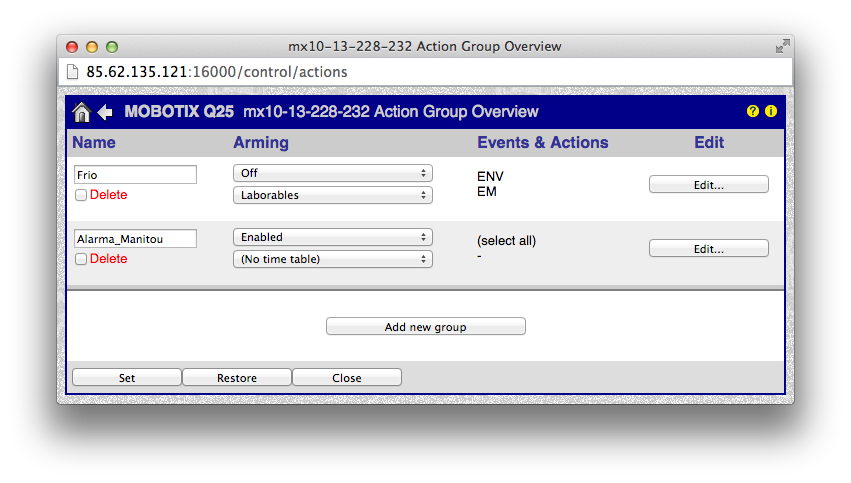Screen dimensions: 851x483
Task: Open the Enabled arming dropdown for Alarma_Manitou
Action: click(x=332, y=238)
